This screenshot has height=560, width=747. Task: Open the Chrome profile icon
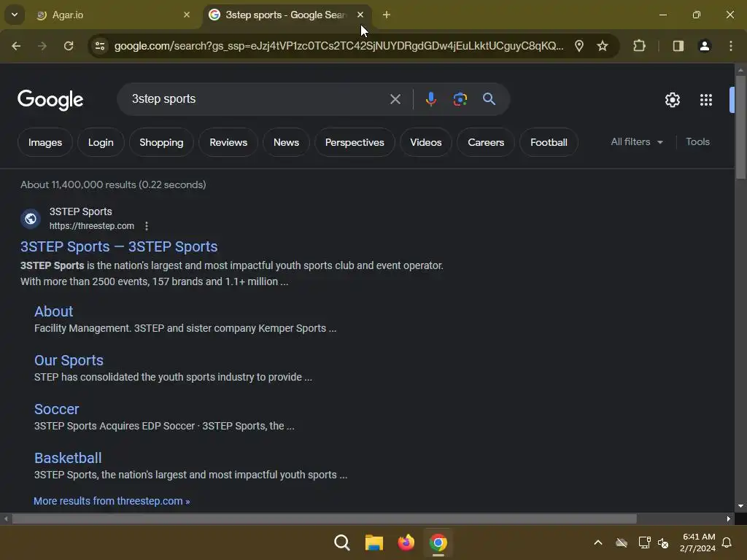point(705,46)
